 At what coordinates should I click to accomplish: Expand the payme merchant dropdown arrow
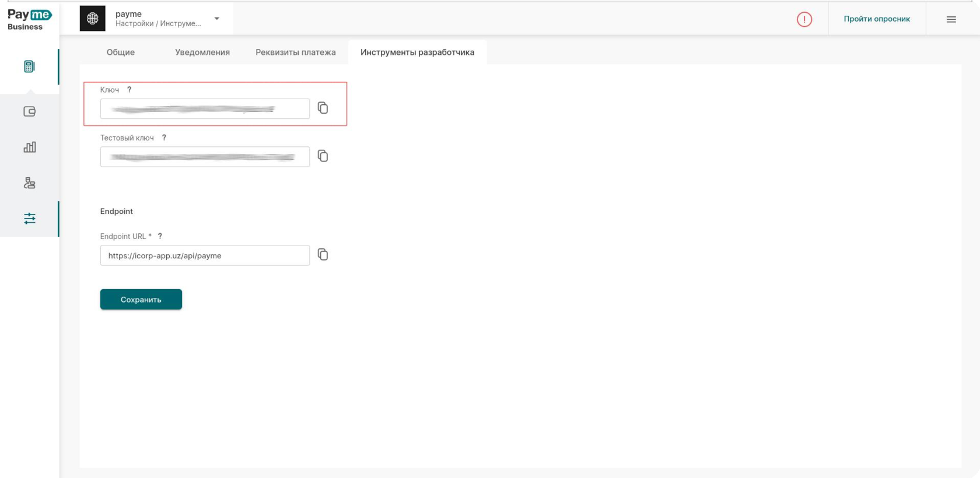pyautogui.click(x=217, y=19)
